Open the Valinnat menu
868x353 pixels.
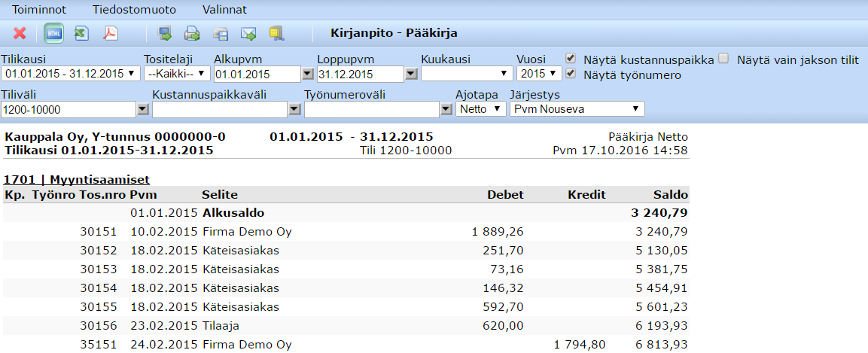click(224, 10)
